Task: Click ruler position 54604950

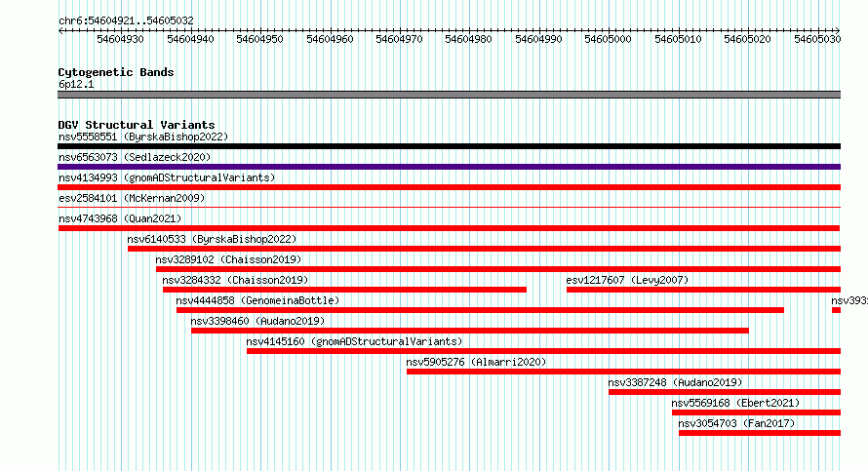Action: [x=259, y=39]
